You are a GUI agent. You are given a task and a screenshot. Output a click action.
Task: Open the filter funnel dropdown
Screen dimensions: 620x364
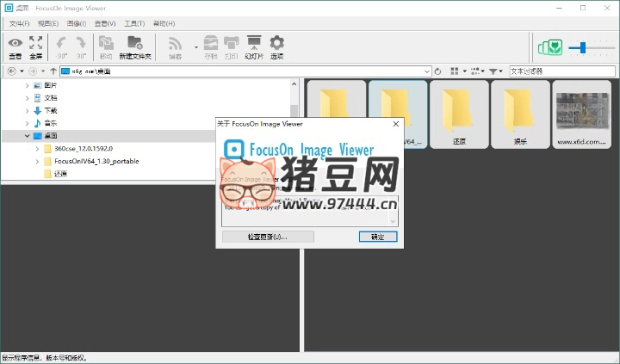point(496,71)
